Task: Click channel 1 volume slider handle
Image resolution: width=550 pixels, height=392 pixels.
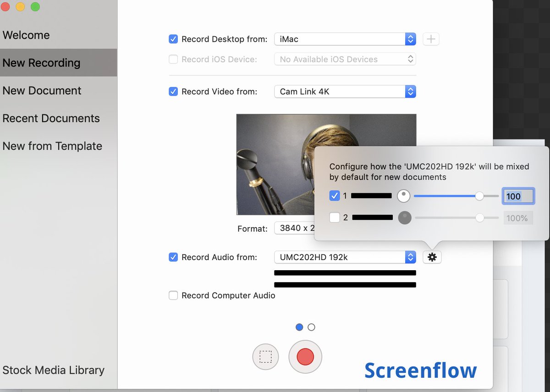Action: tap(479, 196)
